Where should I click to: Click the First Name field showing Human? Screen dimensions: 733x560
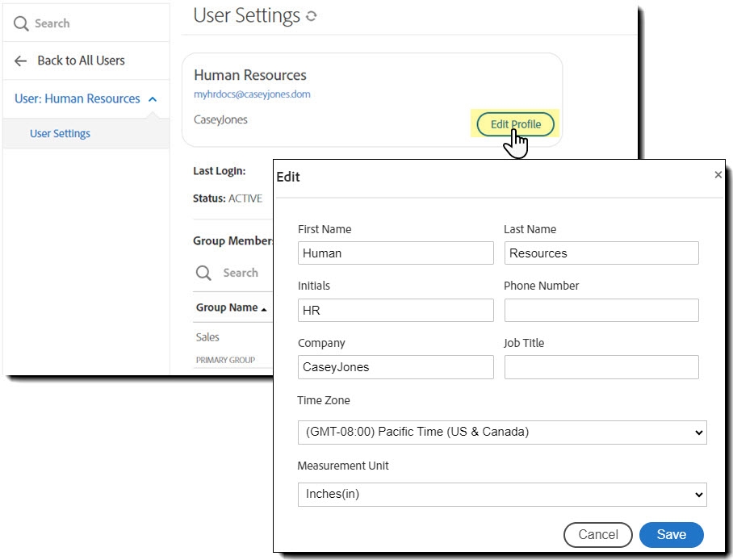(x=396, y=253)
